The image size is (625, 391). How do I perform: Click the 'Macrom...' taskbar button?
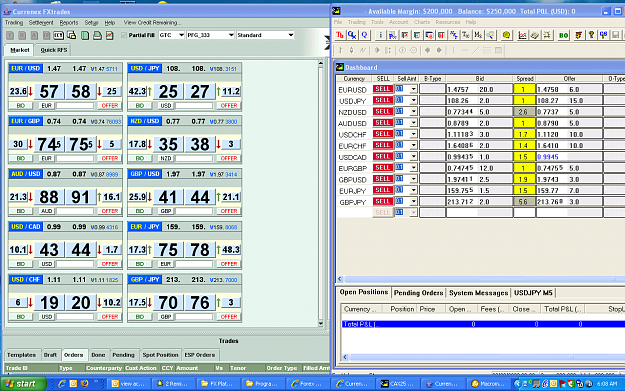tap(487, 383)
